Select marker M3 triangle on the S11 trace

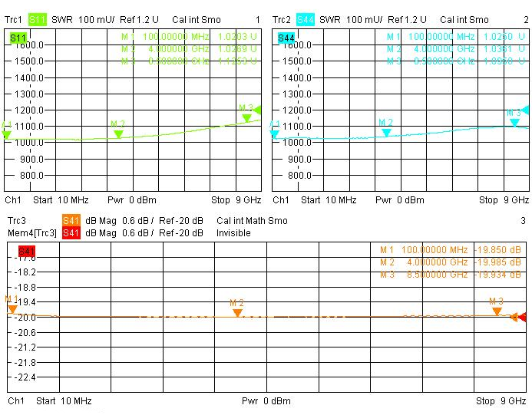[x=246, y=118]
